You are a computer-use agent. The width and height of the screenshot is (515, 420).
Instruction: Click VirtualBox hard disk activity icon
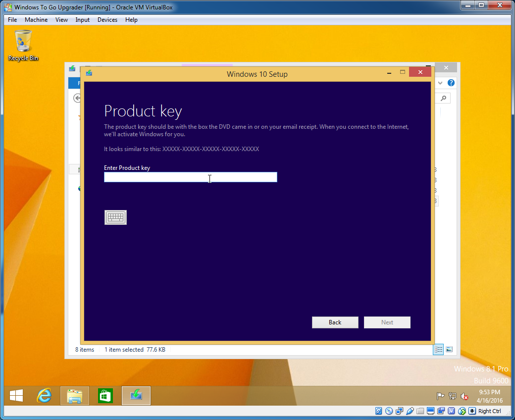click(378, 411)
